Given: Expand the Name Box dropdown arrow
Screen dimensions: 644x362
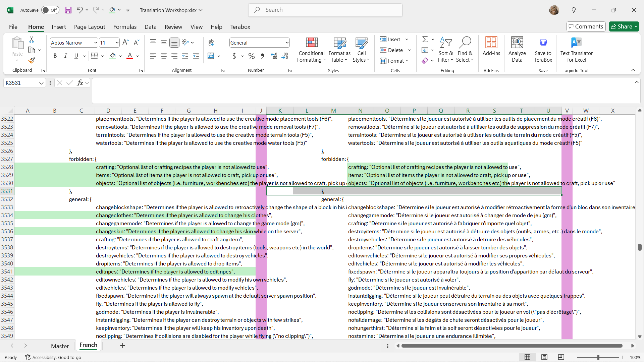Looking at the screenshot, I should (41, 83).
